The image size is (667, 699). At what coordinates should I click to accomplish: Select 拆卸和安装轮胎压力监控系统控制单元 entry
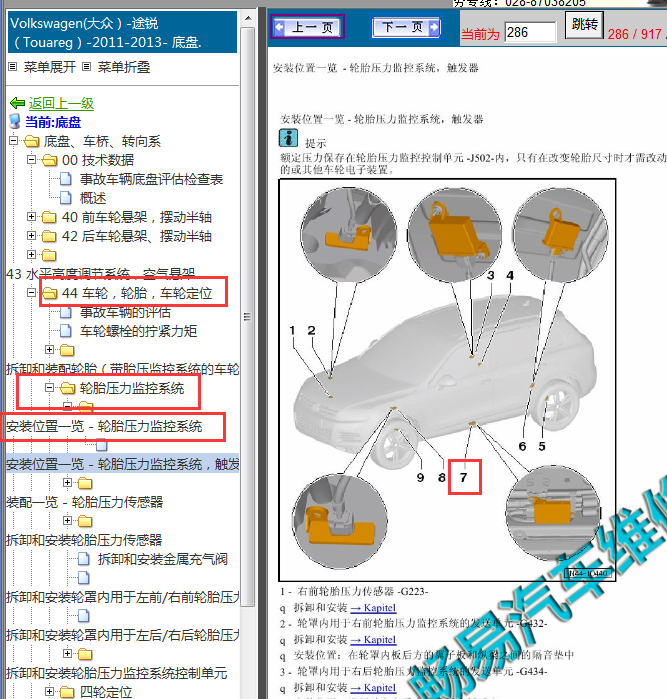coord(116,673)
